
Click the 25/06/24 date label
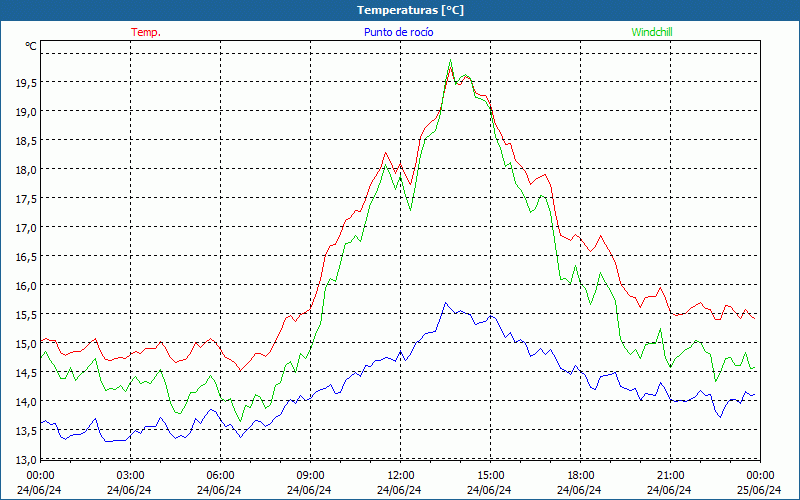759,490
